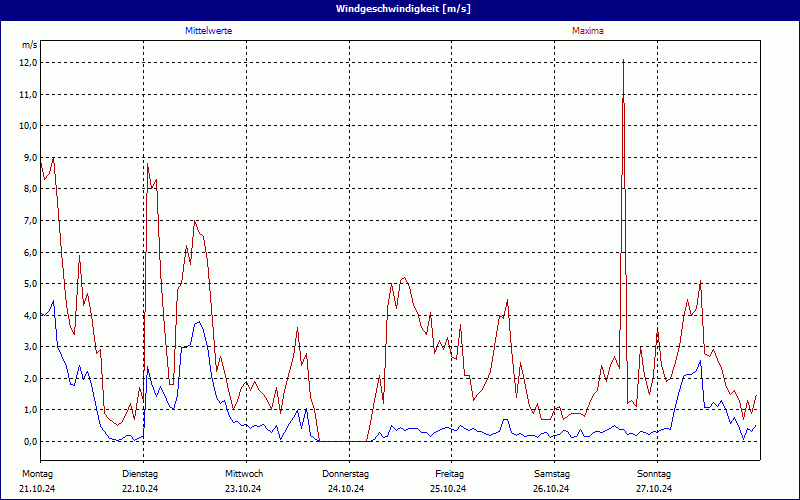Pick the Mittwoch day label
Screen dimensions: 800x500
(x=244, y=473)
